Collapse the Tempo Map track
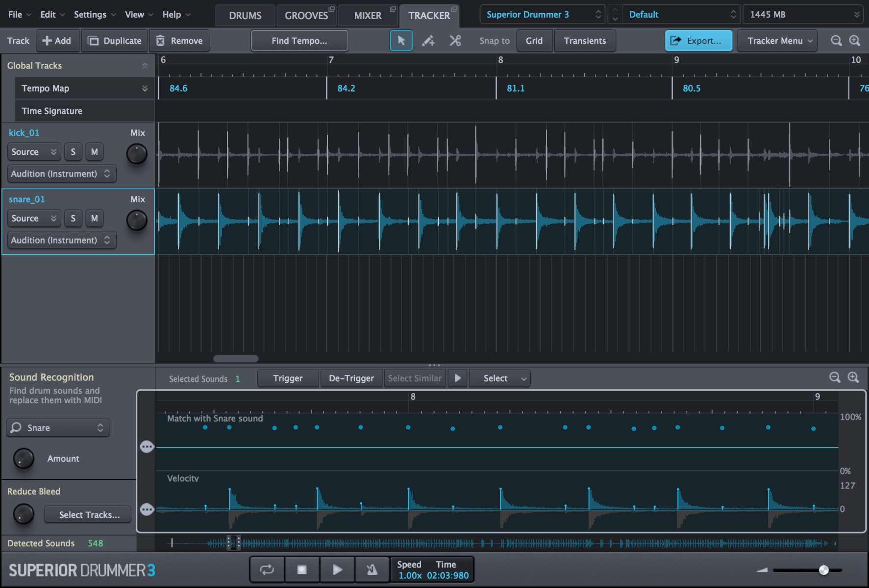Viewport: 869px width, 588px height. click(x=145, y=88)
